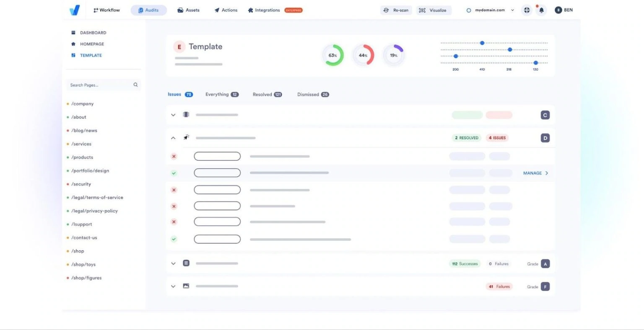Click the 63% green donut chart
The height and width of the screenshot is (330, 644).
[x=333, y=55]
